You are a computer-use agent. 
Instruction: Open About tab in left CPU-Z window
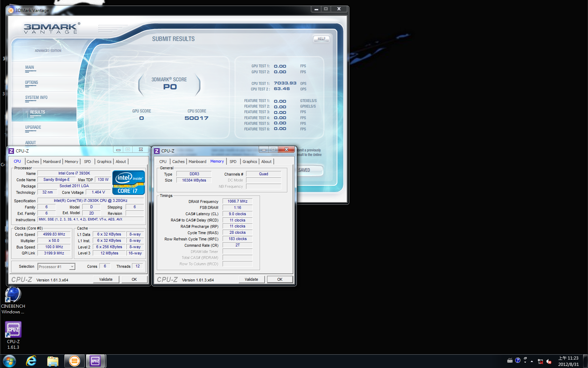(x=121, y=162)
